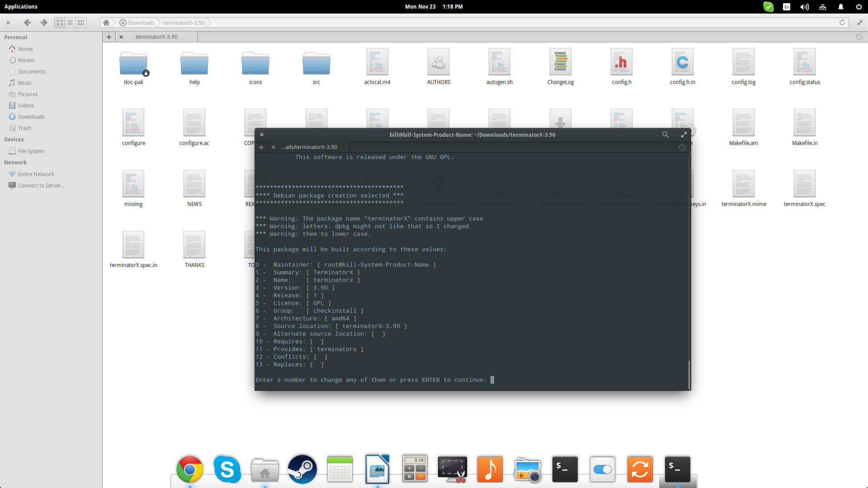Screen dimensions: 868x488
Task: Open Documents in sidebar
Action: coord(27,71)
